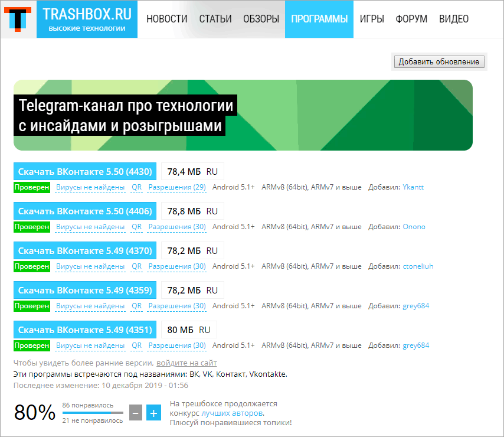Download ВКонтакте 5.50 (4430)
Viewport: 504px width, 437px height.
(x=85, y=171)
